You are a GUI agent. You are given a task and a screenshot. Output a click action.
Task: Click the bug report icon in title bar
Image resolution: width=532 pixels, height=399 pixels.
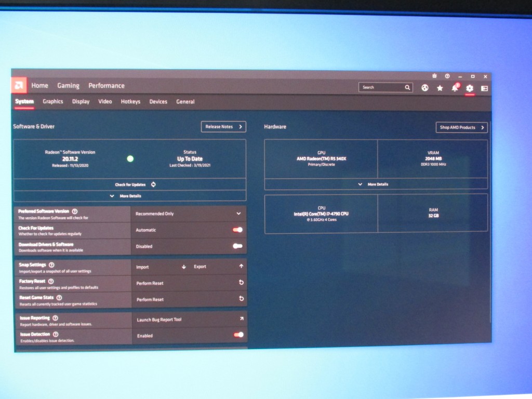click(x=434, y=76)
